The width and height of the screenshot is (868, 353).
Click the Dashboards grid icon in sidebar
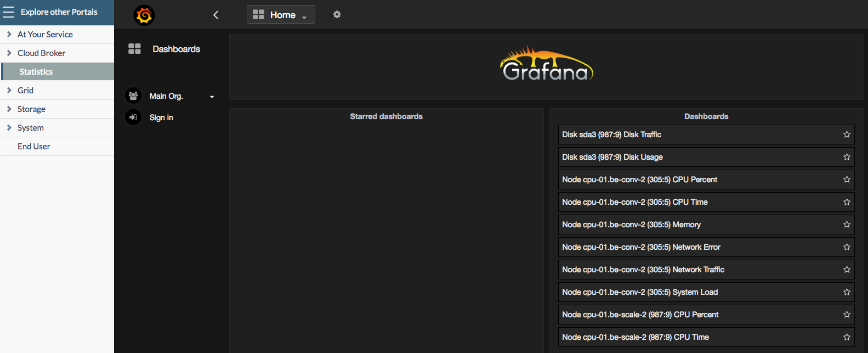pyautogui.click(x=134, y=49)
